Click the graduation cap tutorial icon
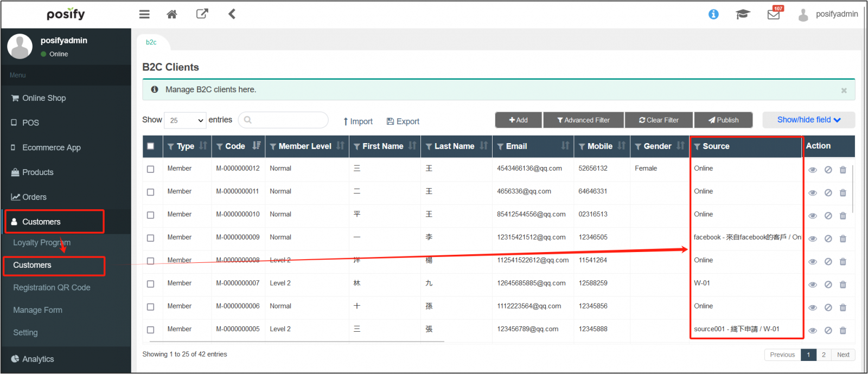The image size is (868, 374). (x=743, y=14)
